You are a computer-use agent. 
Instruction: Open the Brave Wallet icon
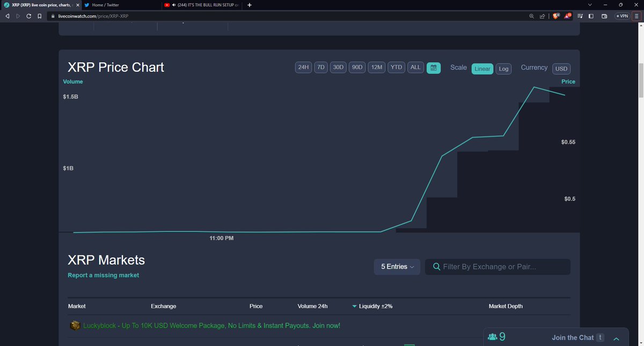coord(605,16)
